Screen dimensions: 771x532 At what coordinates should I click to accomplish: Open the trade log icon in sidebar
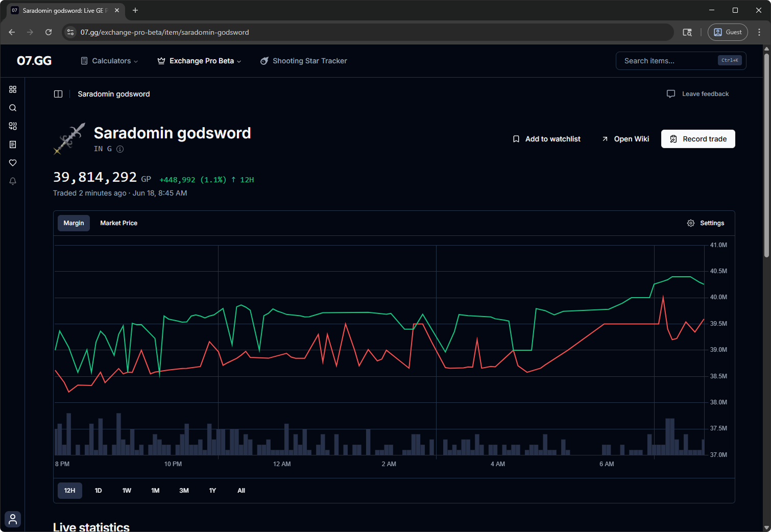(x=12, y=144)
